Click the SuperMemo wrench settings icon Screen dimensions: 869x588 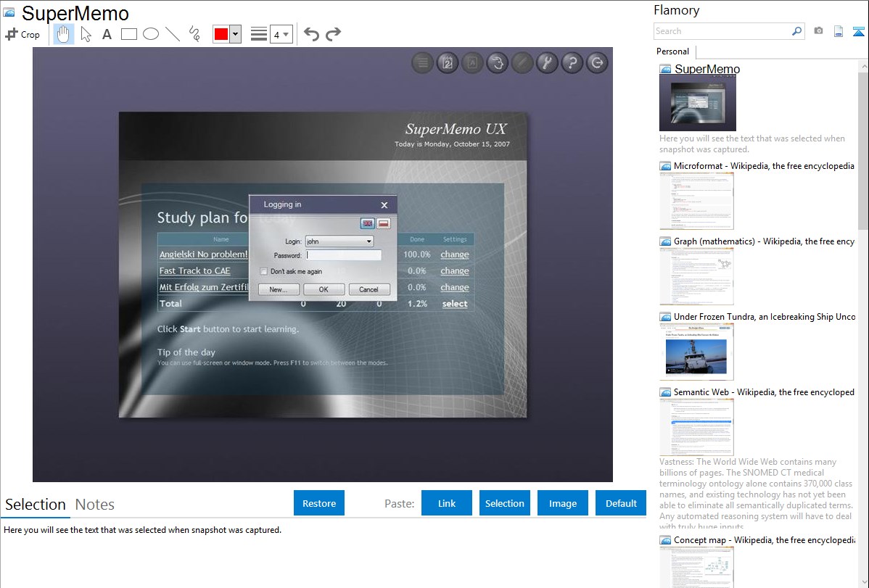point(547,63)
